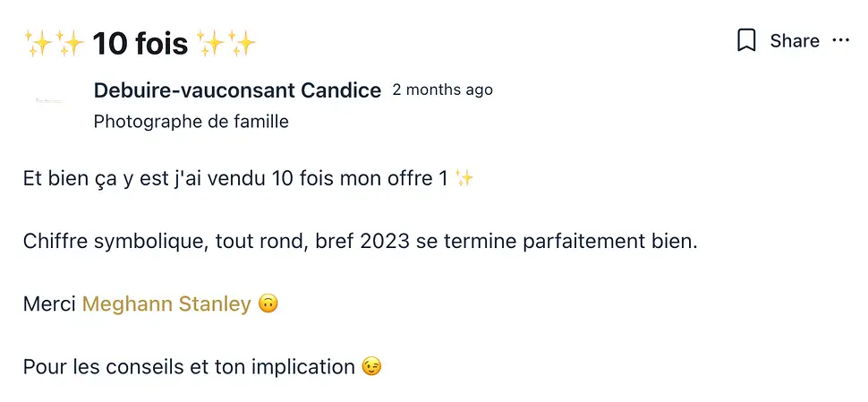Screen dimensions: 868x402
Task: Click the word "Merci" in the post
Action: (x=49, y=304)
